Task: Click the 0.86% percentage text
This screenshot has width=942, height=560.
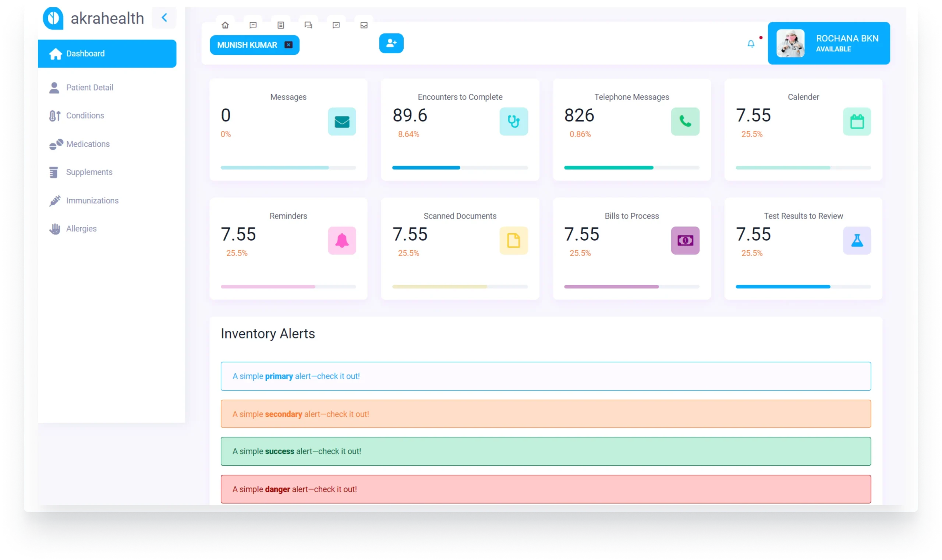Action: [x=580, y=134]
